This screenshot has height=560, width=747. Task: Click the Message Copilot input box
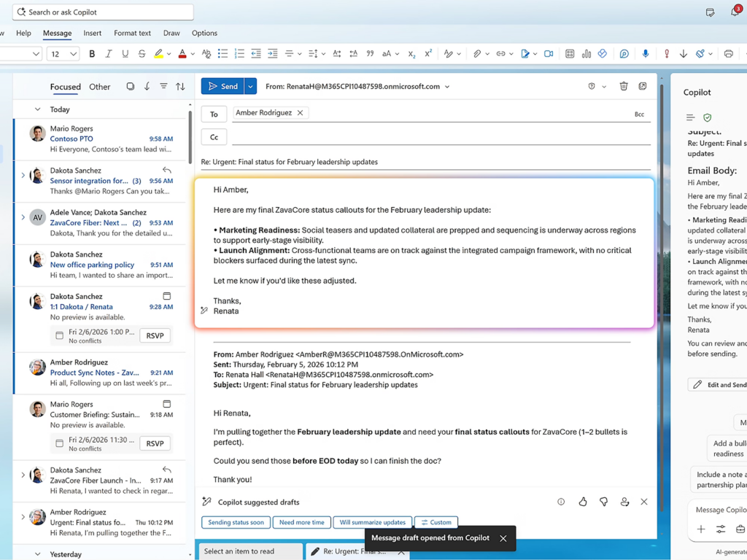719,510
